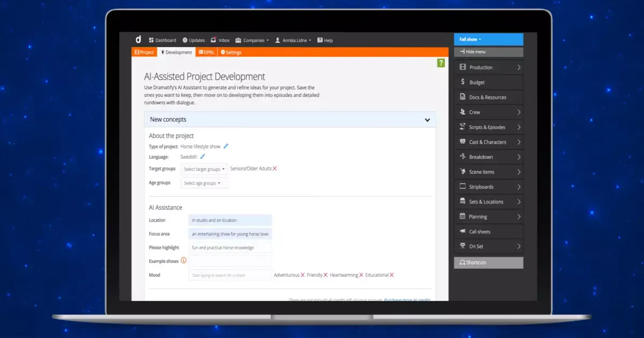The height and width of the screenshot is (338, 644).
Task: Click the Hide menu button
Action: click(488, 52)
